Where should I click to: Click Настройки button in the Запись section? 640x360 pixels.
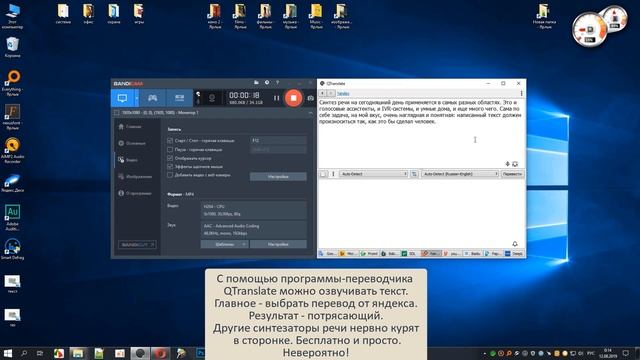point(278,176)
